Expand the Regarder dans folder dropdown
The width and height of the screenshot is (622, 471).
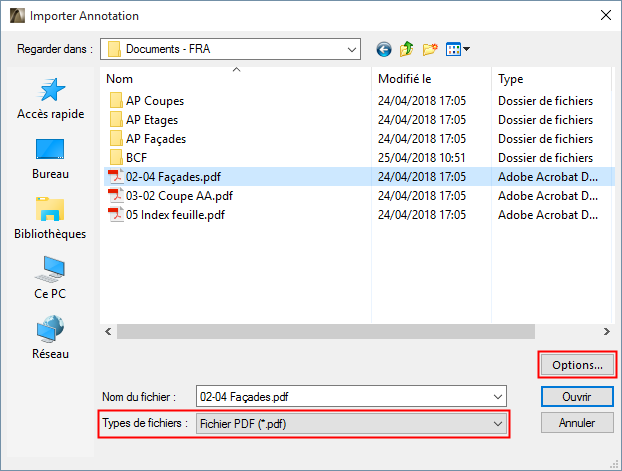click(x=352, y=48)
